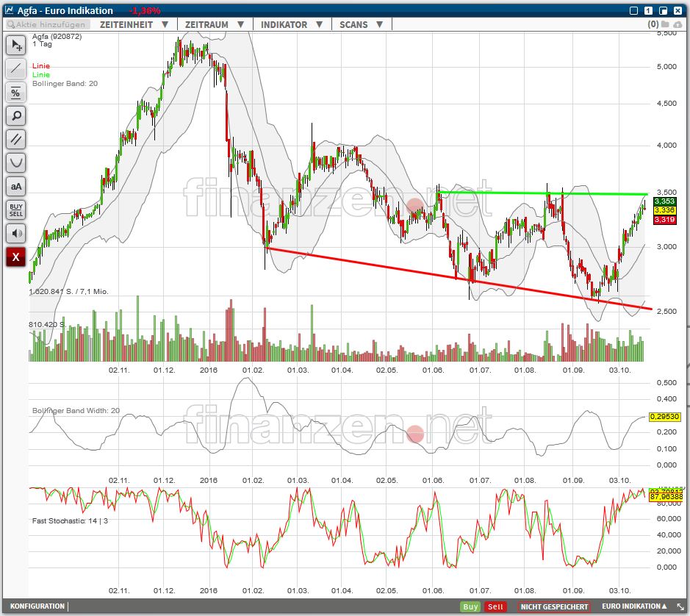Image resolution: width=690 pixels, height=616 pixels.
Task: Click the magnifier zoom tool
Action: (15, 116)
